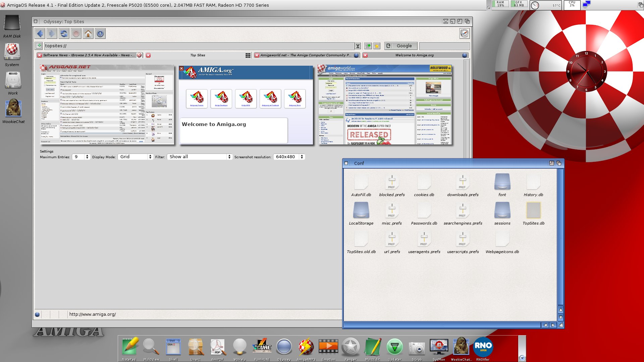The image size is (644, 362).
Task: Click the Odyssey status bar sphere icon
Action: pos(37,314)
